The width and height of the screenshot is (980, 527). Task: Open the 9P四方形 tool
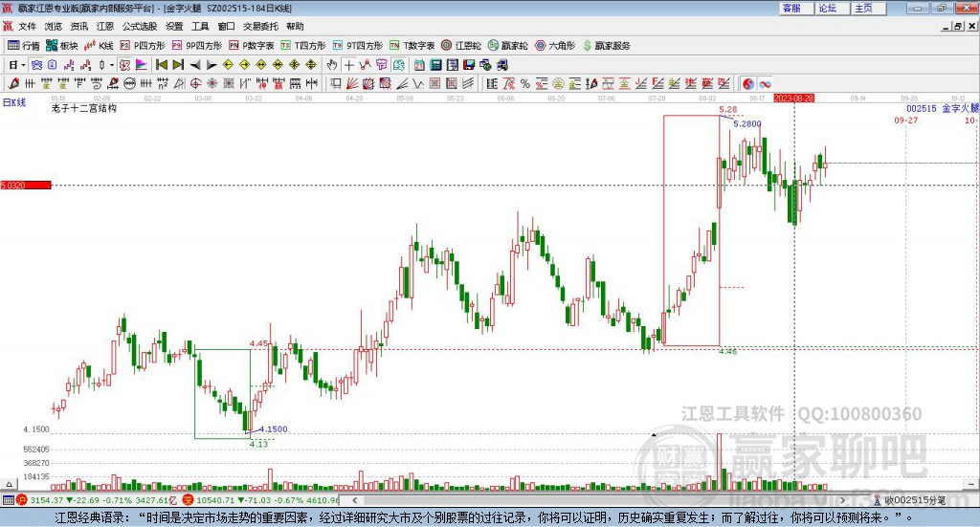tap(197, 46)
